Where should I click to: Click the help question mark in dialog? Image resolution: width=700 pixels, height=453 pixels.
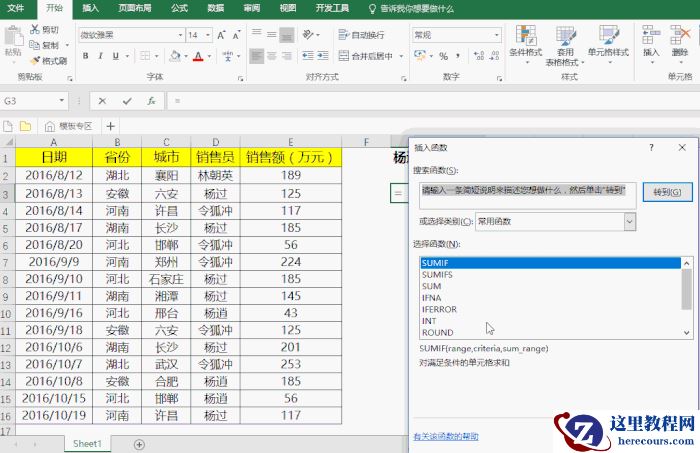pyautogui.click(x=652, y=147)
